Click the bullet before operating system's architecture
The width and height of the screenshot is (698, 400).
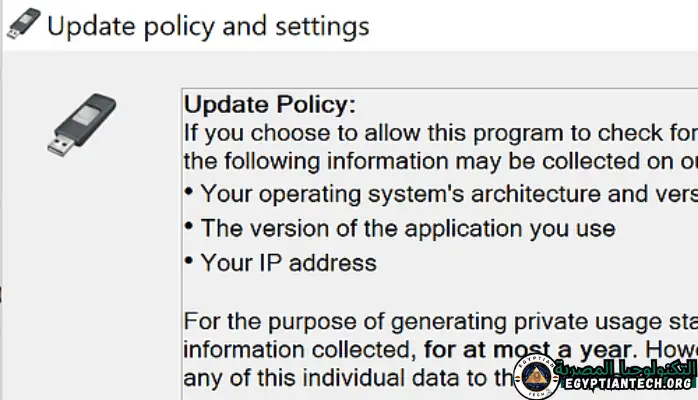(189, 191)
